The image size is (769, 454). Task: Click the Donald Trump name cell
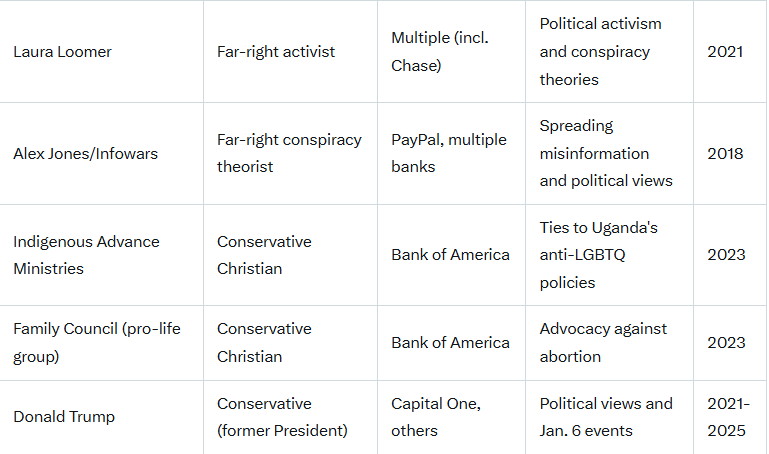click(64, 417)
